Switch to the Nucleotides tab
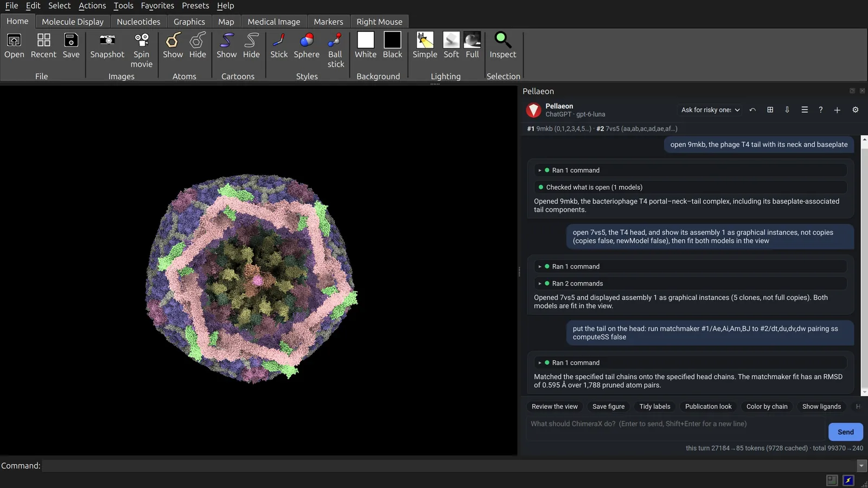The height and width of the screenshot is (488, 868). (x=139, y=22)
